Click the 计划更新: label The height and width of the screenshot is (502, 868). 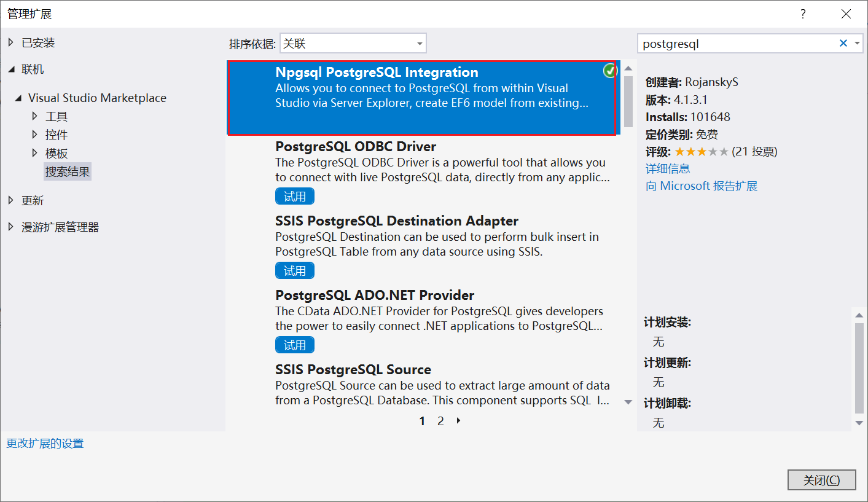point(667,363)
